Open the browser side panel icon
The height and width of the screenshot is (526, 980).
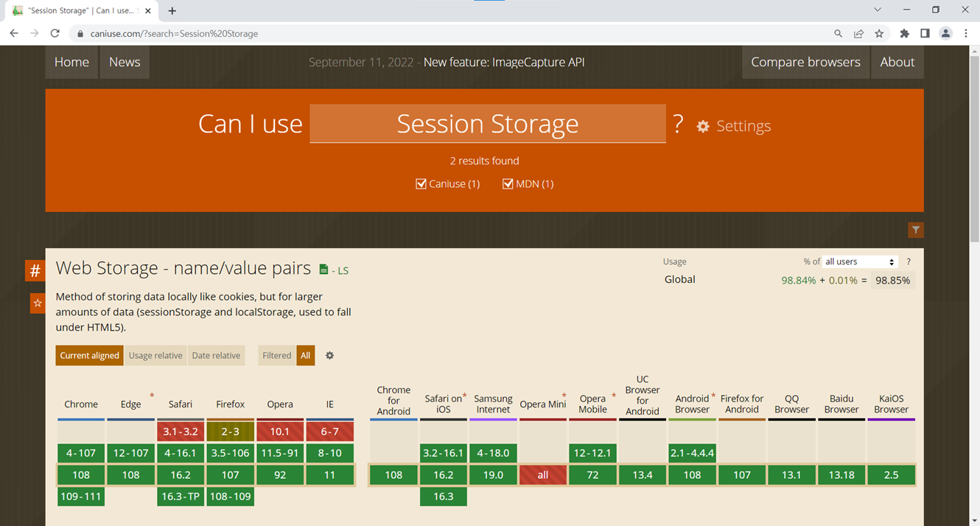tap(925, 33)
